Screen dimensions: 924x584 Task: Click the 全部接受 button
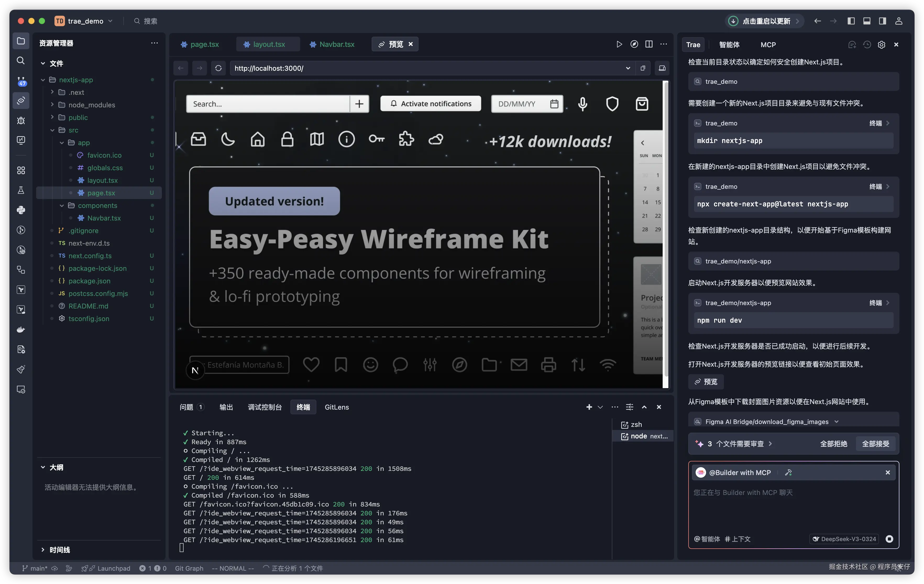[x=875, y=444]
